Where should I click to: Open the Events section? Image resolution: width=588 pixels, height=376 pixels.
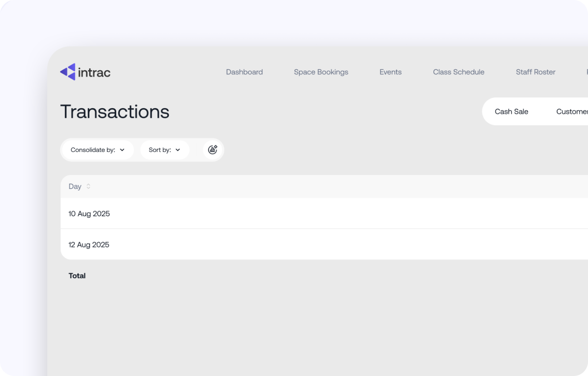click(390, 72)
